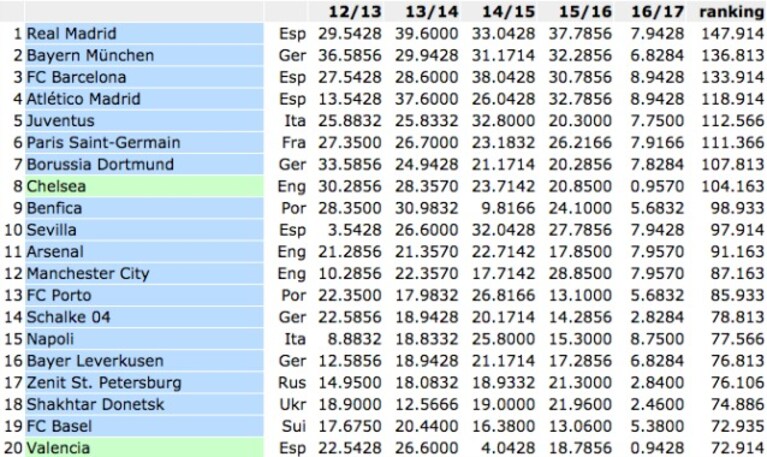Click the 13/14 season column header
The image size is (767, 457).
(x=431, y=12)
